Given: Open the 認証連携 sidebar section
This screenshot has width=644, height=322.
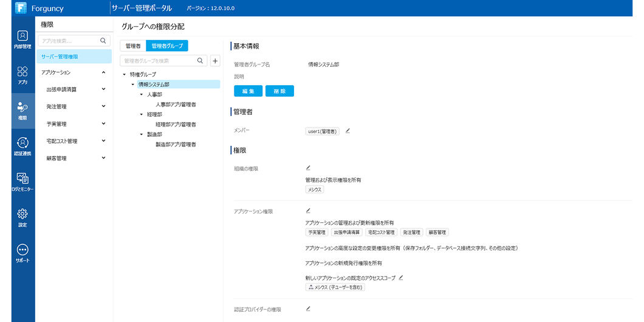Looking at the screenshot, I should [x=23, y=147].
